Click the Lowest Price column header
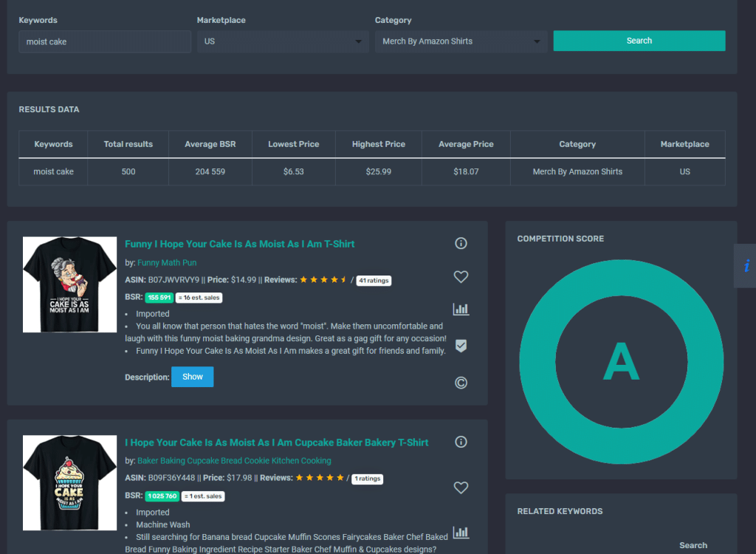The height and width of the screenshot is (554, 756). coord(294,144)
